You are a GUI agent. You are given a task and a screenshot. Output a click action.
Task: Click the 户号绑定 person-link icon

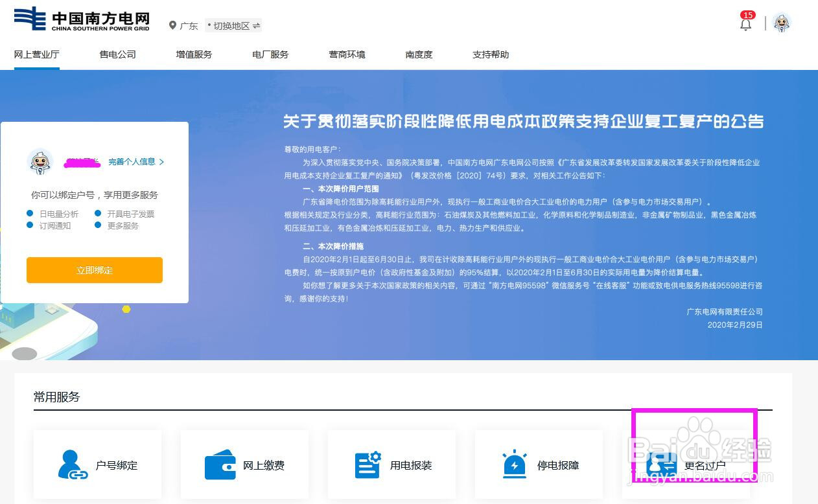(x=73, y=464)
